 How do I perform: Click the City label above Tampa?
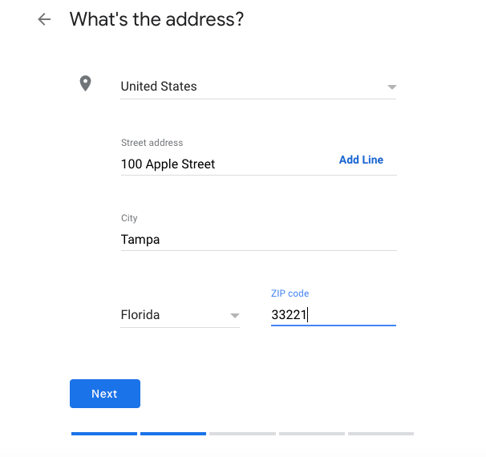129,218
